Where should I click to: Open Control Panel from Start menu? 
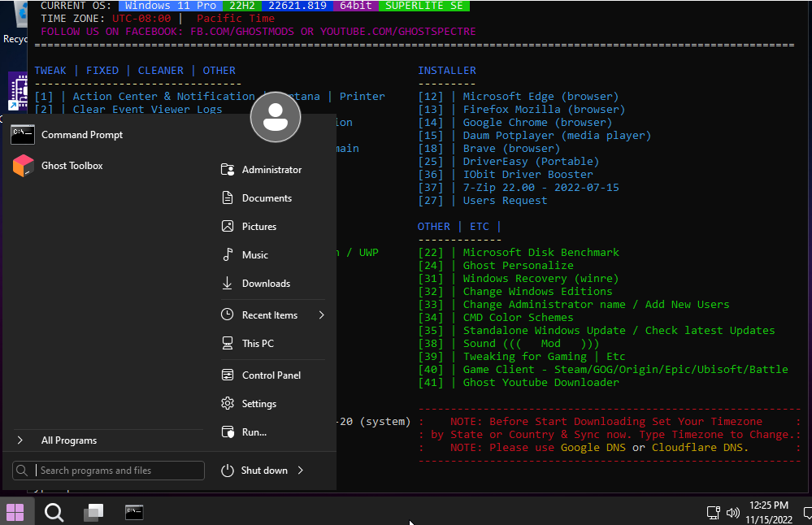coord(271,375)
